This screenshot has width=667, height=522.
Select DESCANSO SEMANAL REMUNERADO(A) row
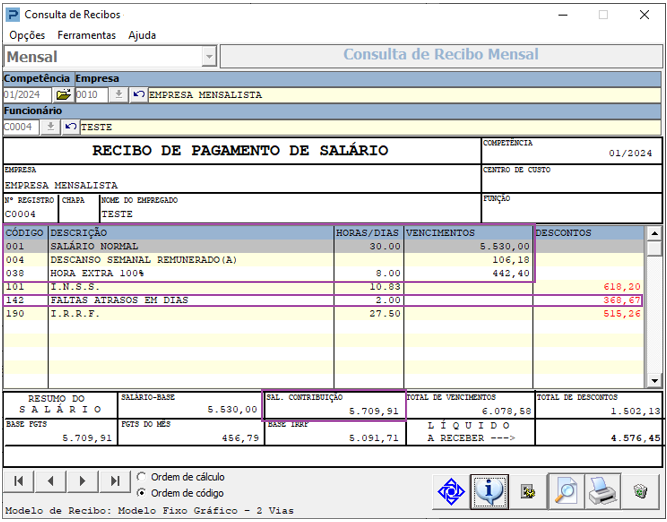coord(323,260)
